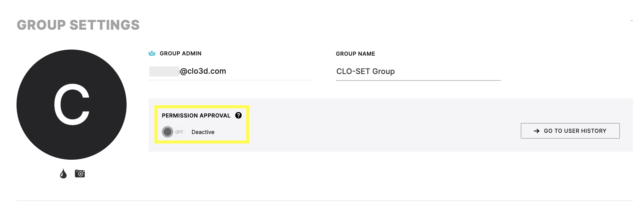Click the camera icon to upload group photo
Viewport: 644px width, 205px height.
pos(80,173)
